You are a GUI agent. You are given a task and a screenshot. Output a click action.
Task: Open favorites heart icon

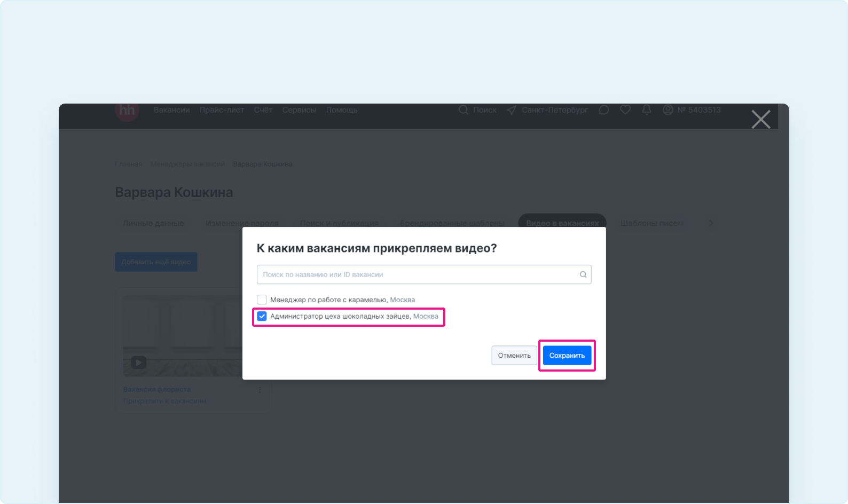point(625,110)
